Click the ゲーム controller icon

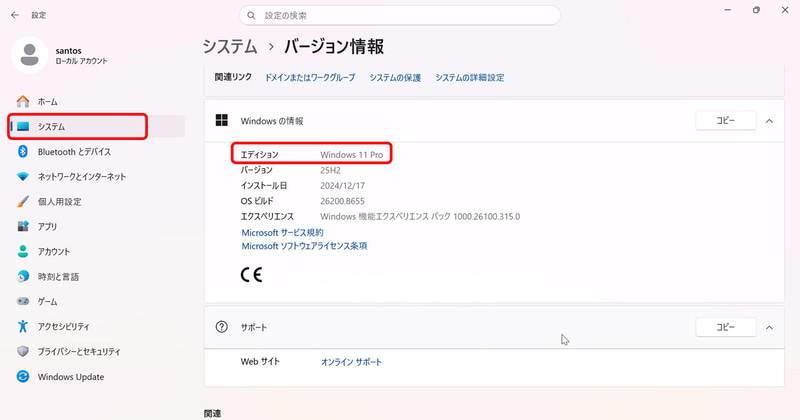click(23, 302)
